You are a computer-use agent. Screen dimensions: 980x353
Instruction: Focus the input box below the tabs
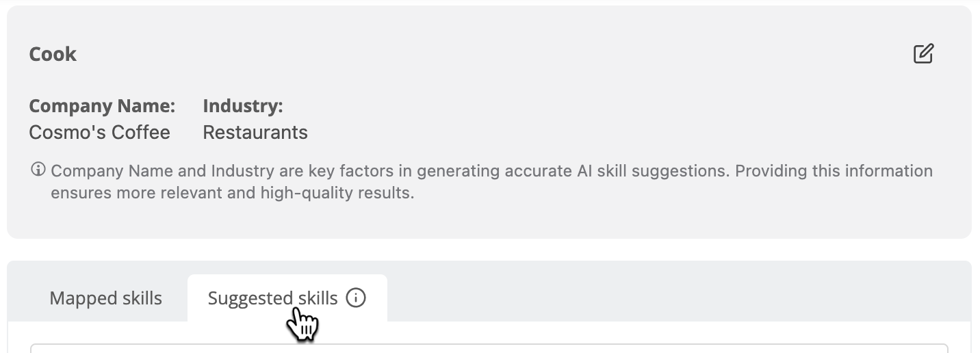pyautogui.click(x=489, y=348)
